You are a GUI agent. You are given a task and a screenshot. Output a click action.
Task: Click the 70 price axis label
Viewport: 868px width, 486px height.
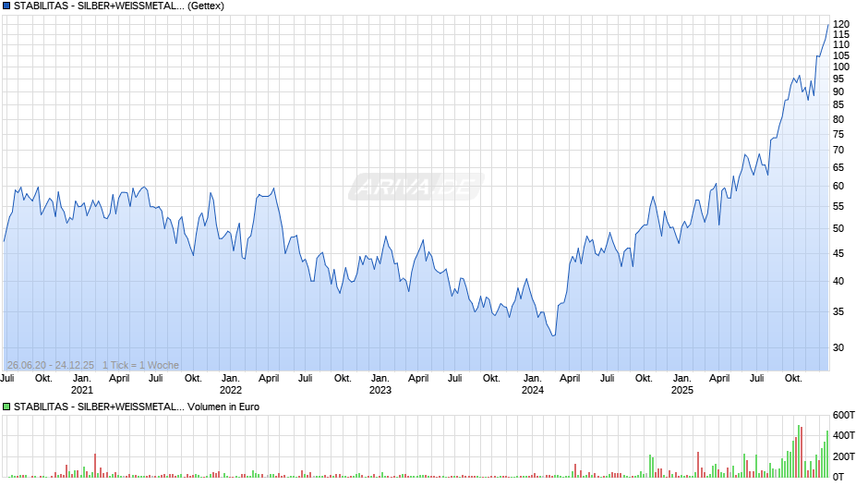[x=838, y=151]
